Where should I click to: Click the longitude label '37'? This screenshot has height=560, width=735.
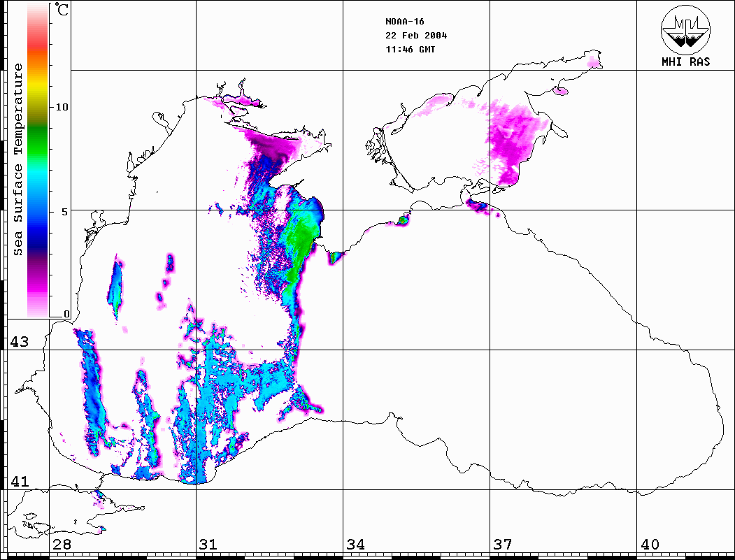pos(503,545)
